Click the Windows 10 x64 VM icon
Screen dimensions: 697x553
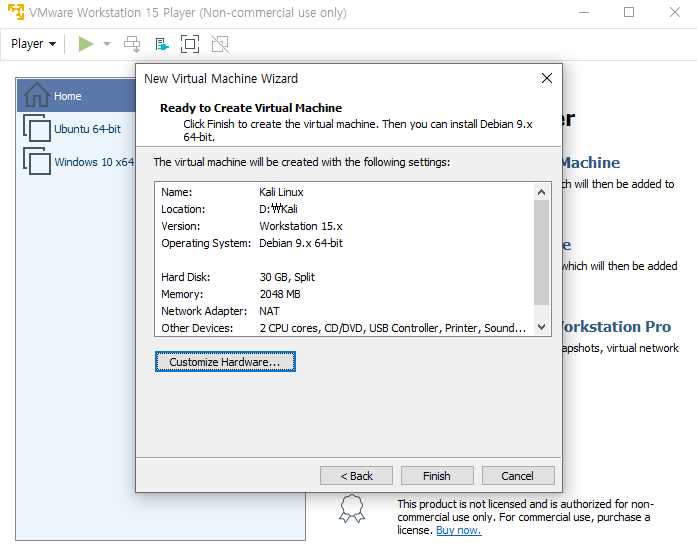36,161
